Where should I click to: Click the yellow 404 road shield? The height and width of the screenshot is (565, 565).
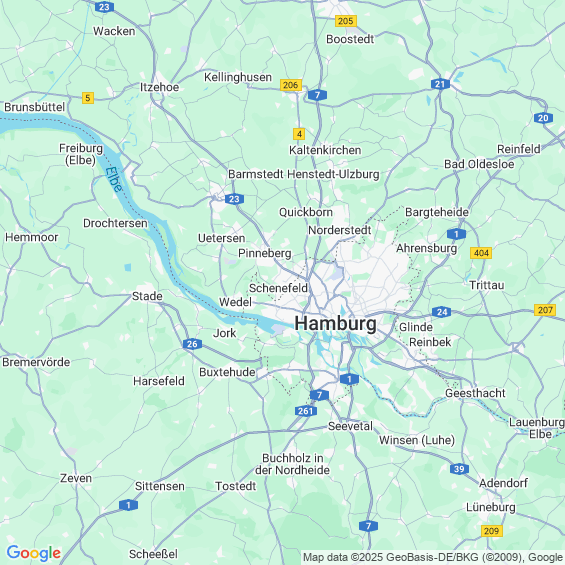tap(481, 253)
